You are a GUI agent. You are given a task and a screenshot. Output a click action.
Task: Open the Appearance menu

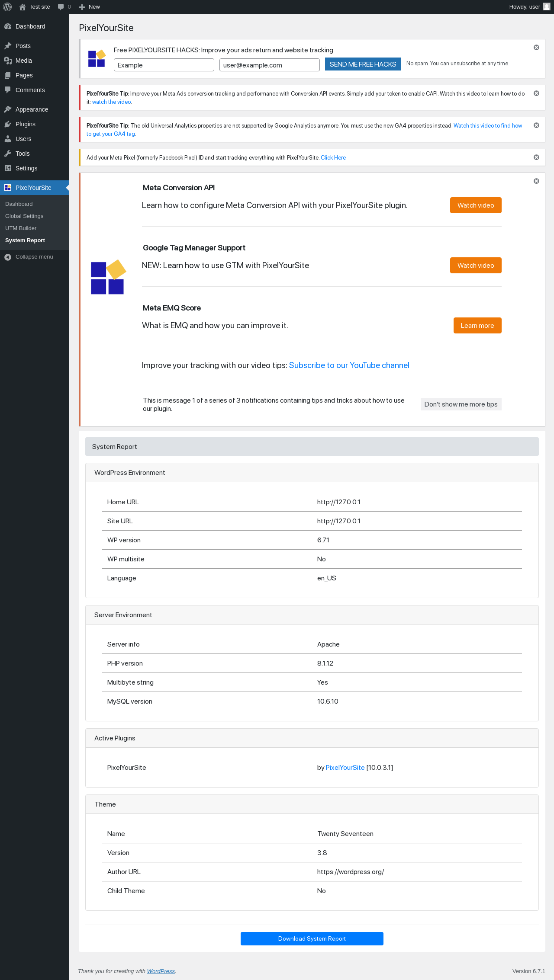[x=35, y=109]
